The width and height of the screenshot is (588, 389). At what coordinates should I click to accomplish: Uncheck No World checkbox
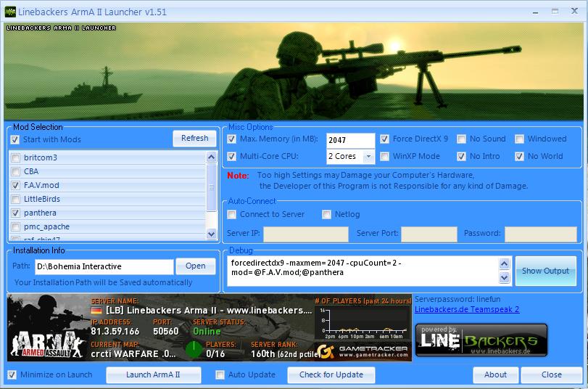coord(519,156)
